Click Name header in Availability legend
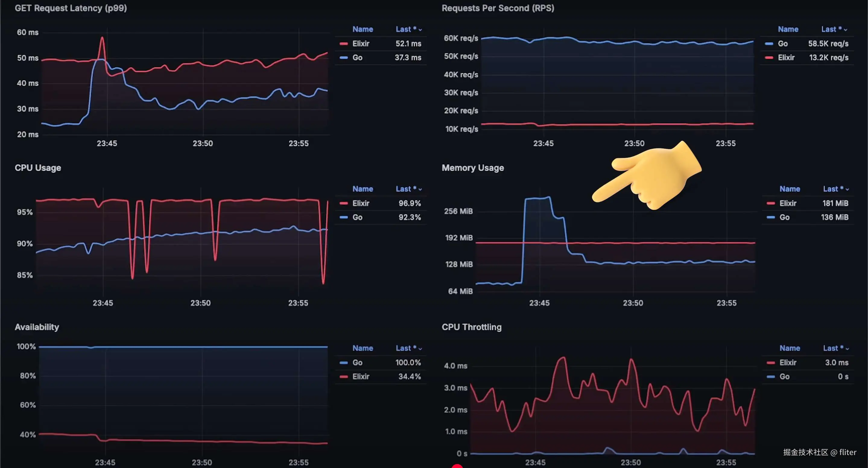Image resolution: width=868 pixels, height=468 pixels. pyautogui.click(x=363, y=348)
